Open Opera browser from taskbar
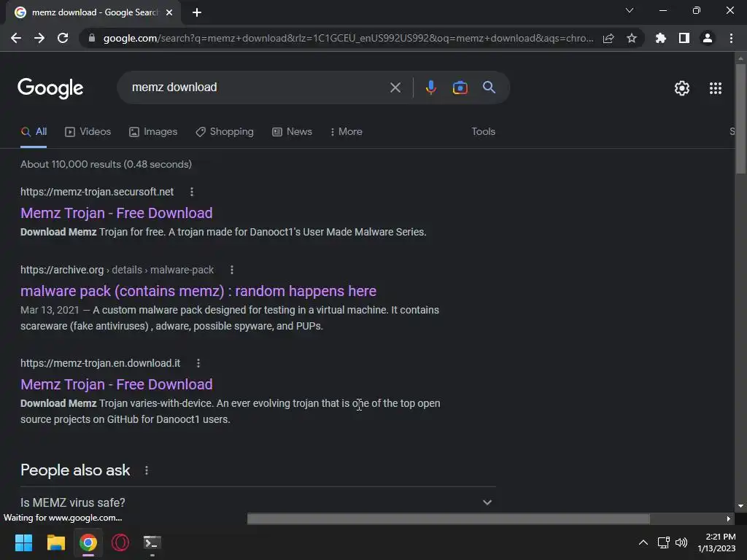The width and height of the screenshot is (747, 560). pos(120,542)
